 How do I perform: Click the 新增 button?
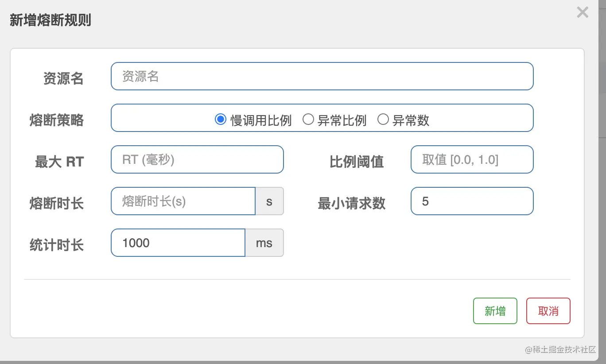pyautogui.click(x=495, y=311)
